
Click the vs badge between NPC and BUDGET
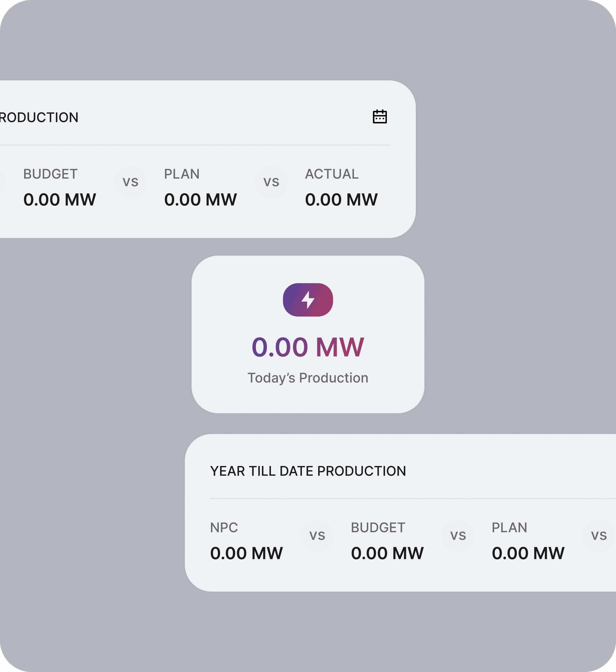pos(317,536)
